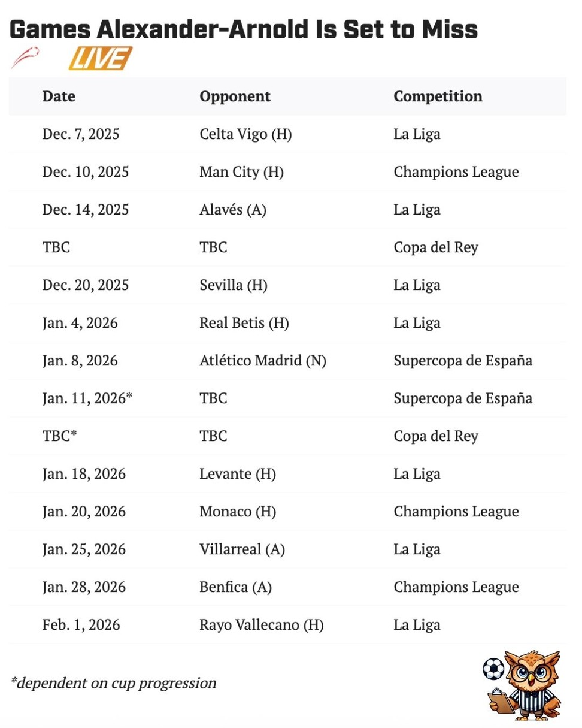Click the Date column header
This screenshot has width=582, height=728.
[x=59, y=96]
